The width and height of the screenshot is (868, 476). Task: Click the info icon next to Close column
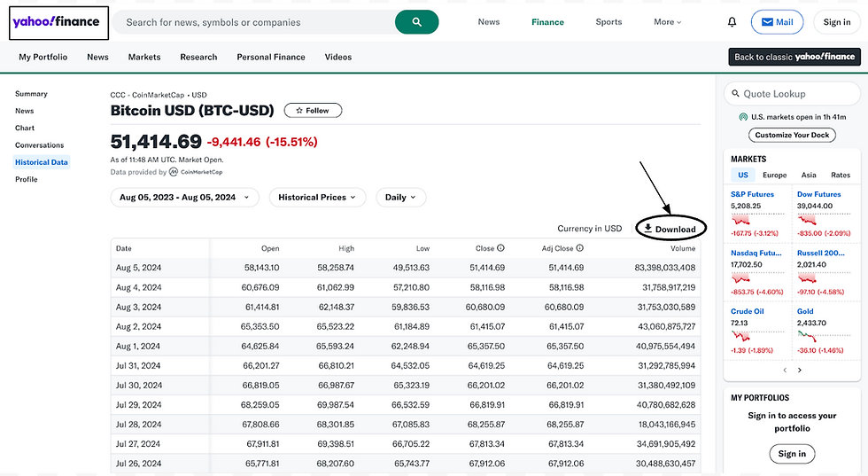(x=500, y=248)
